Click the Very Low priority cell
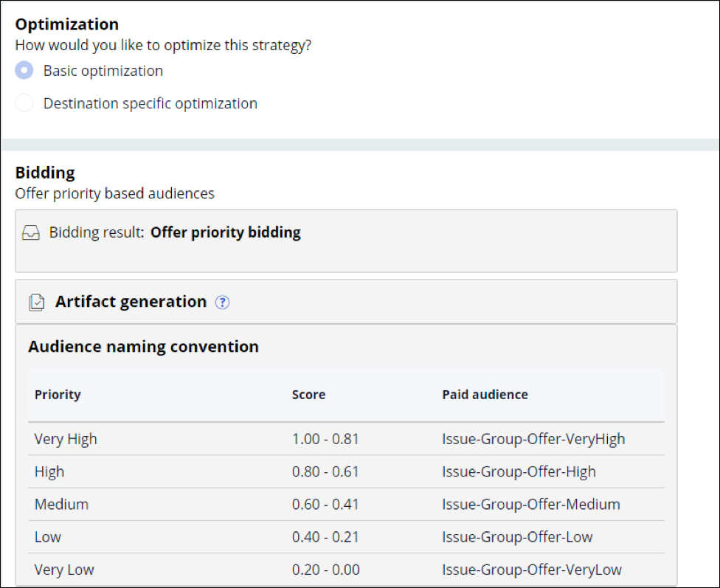The image size is (720, 588). click(64, 570)
